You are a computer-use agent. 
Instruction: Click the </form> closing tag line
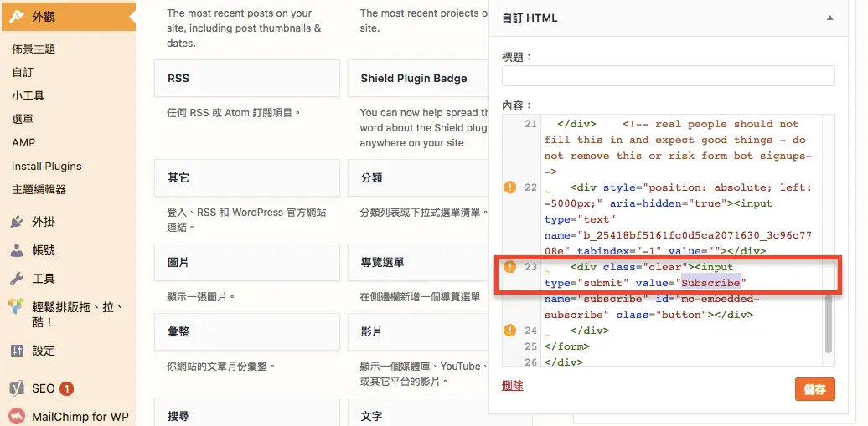click(x=567, y=346)
